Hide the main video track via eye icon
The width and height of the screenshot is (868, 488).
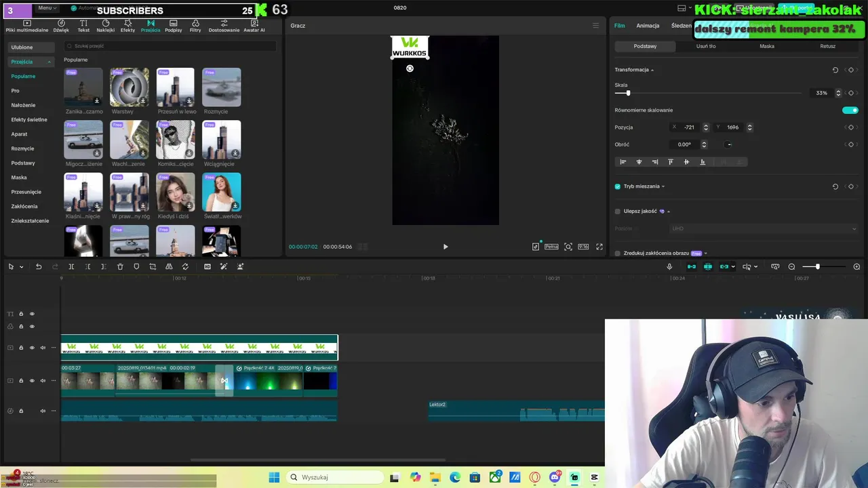tap(31, 381)
